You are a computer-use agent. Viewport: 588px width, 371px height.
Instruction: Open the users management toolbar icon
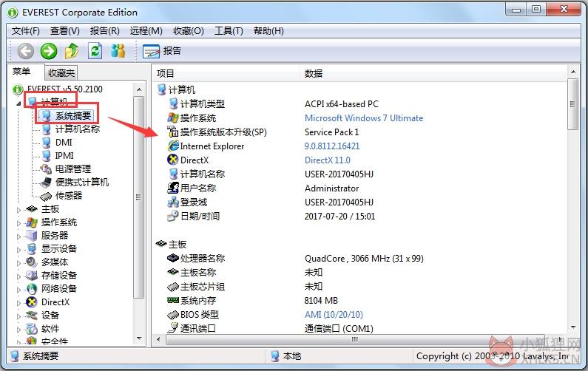[118, 51]
